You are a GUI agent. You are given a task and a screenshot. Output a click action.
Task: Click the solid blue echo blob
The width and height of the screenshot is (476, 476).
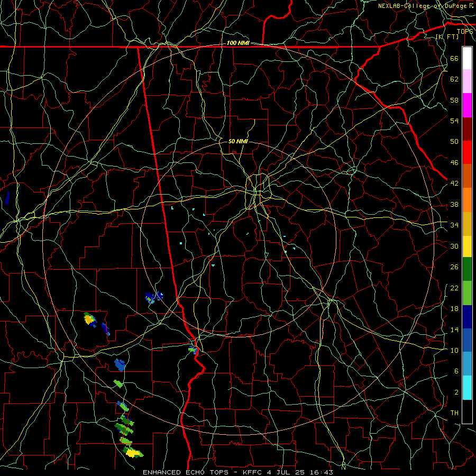pos(120,365)
